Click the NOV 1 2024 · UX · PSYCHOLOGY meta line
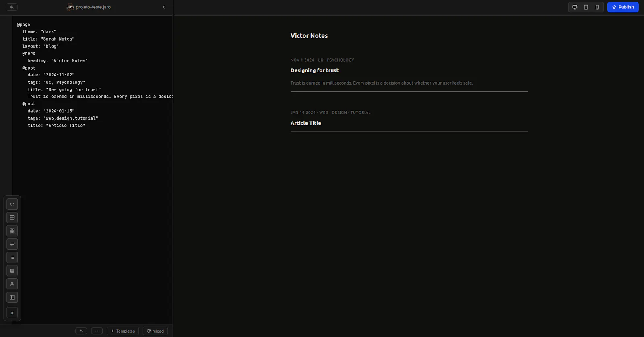This screenshot has height=337, width=644. point(322,60)
